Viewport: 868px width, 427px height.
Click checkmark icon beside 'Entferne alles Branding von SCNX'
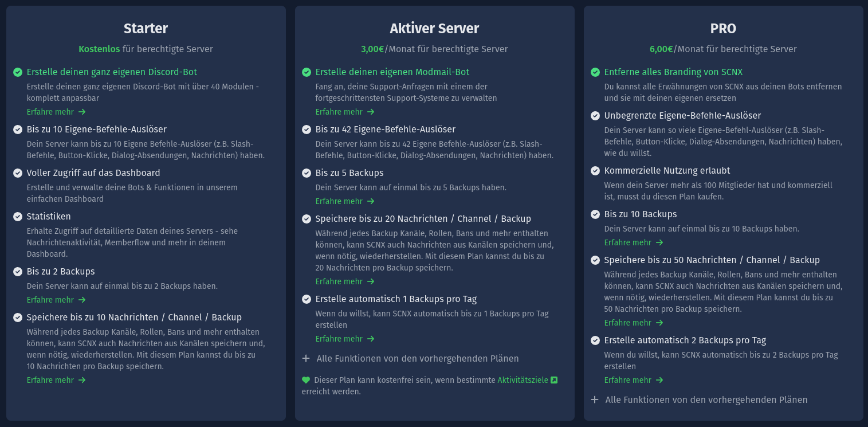tap(595, 72)
